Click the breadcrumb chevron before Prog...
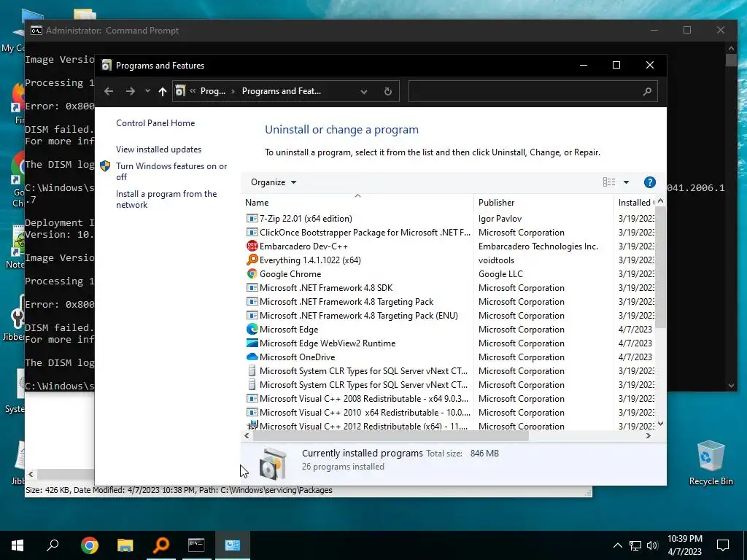 pos(193,91)
